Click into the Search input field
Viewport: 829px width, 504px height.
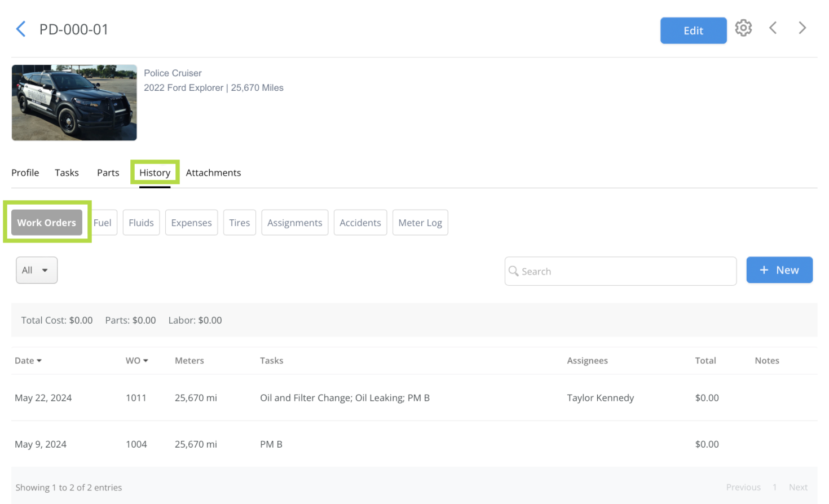click(x=620, y=271)
